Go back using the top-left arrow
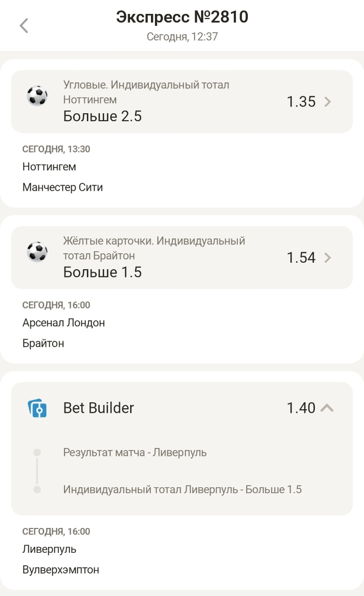The image size is (364, 596). pyautogui.click(x=24, y=26)
